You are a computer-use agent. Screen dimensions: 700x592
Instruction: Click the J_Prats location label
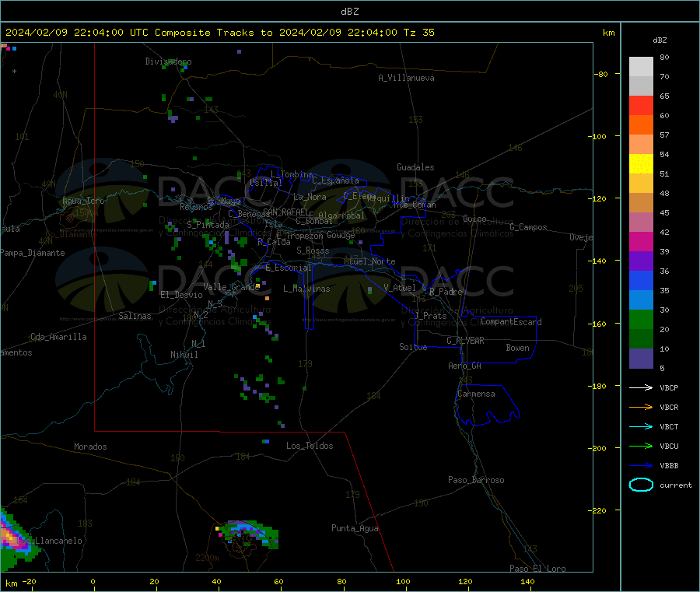click(431, 316)
